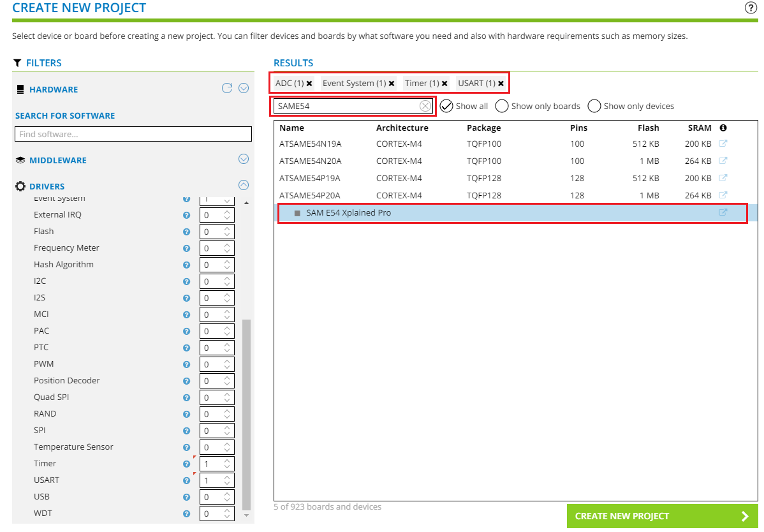Clear the SAME54 search text
Screen dimensions: 764x532
[x=425, y=106]
